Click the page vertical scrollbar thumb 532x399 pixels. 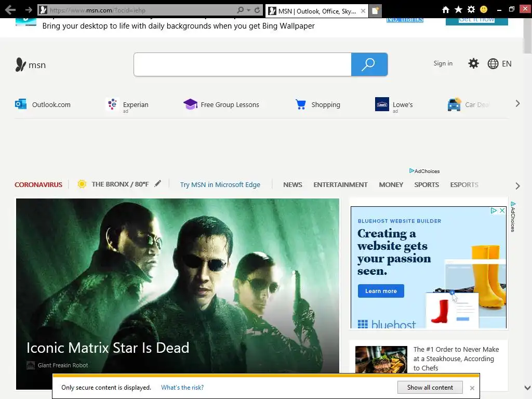(527, 36)
